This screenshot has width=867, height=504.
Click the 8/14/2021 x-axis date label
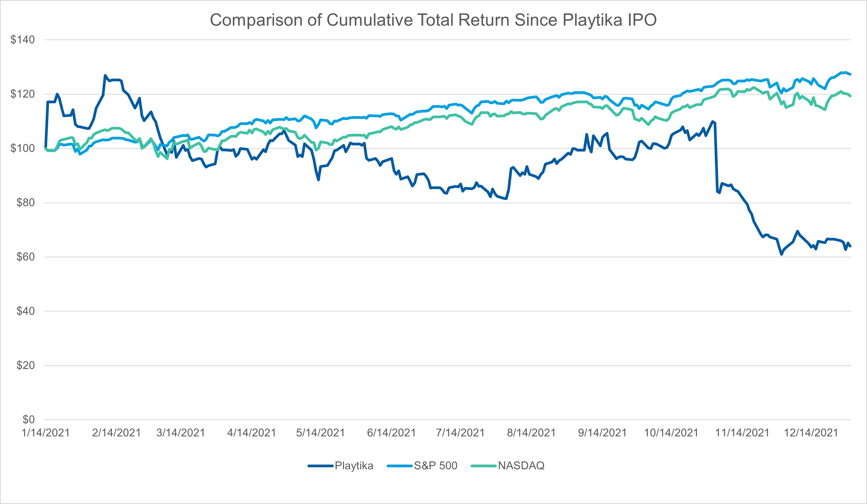coord(531,433)
